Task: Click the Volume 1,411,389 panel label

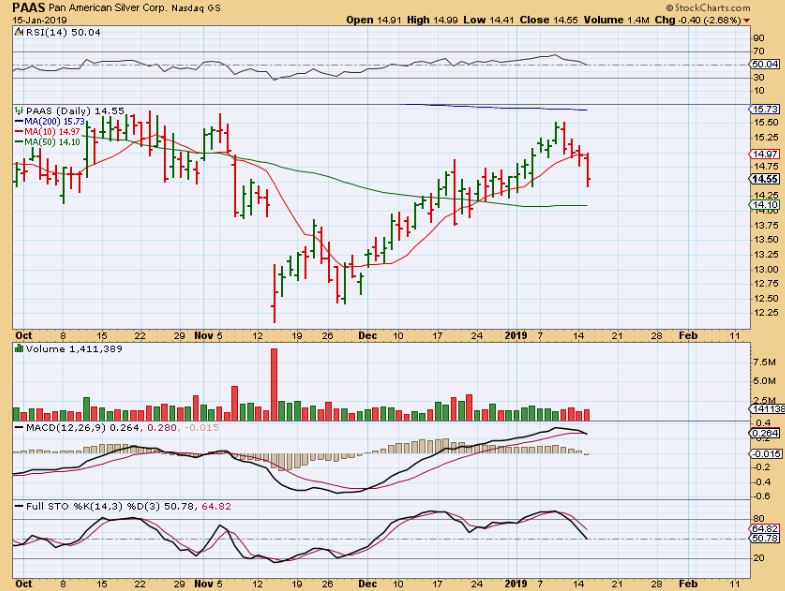Action: [x=74, y=349]
